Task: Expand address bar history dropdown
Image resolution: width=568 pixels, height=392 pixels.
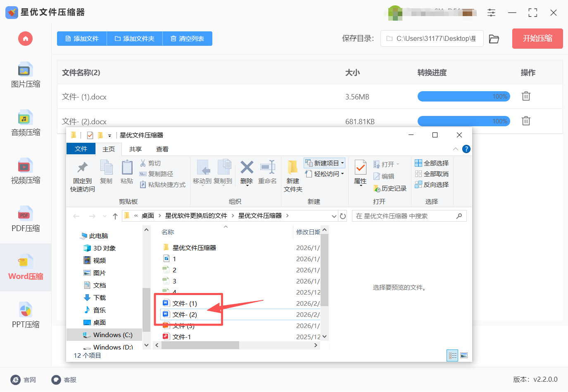Action: [334, 216]
